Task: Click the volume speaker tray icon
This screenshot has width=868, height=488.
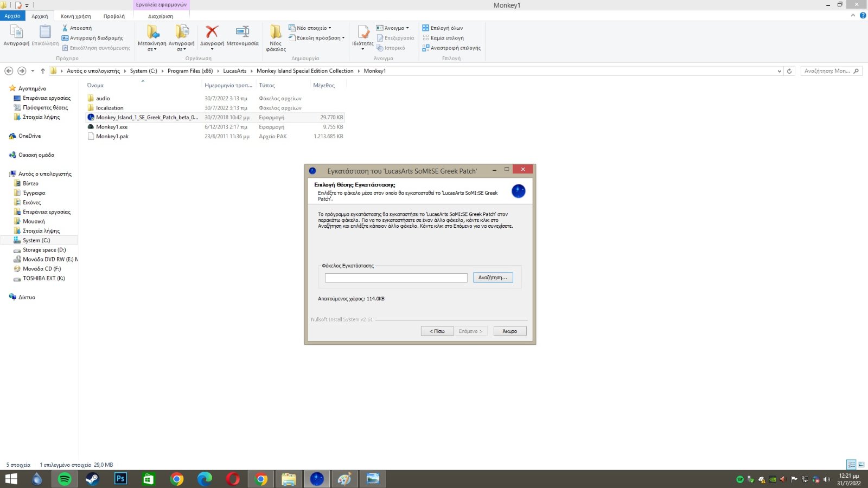Action: tap(827, 479)
